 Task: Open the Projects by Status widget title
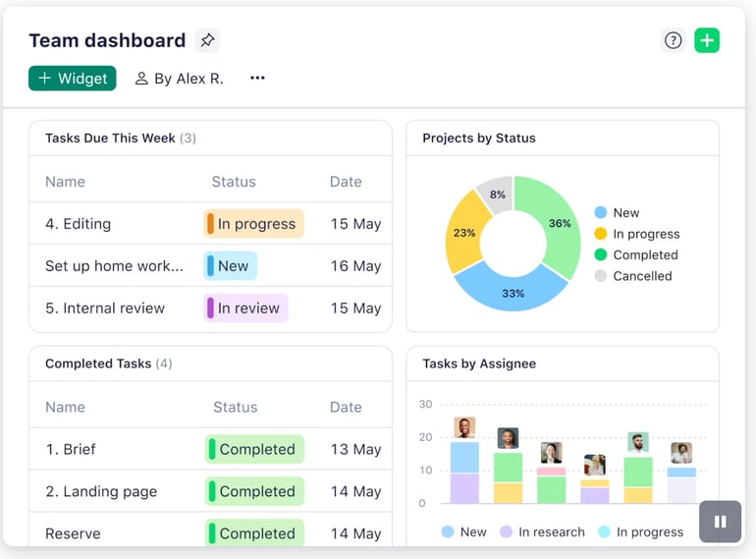coord(479,138)
